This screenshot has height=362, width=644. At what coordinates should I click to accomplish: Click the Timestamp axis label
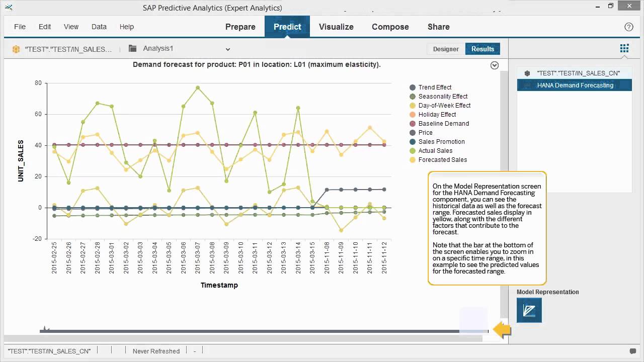click(x=219, y=285)
